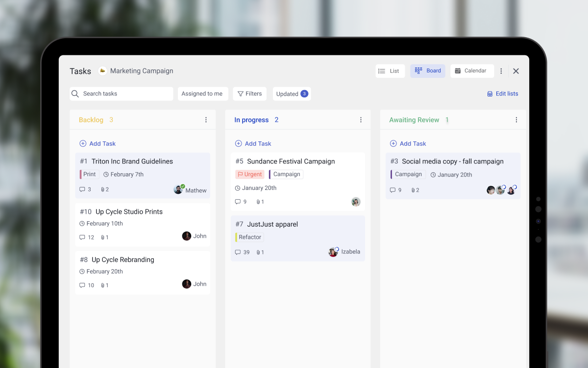
Task: Click Add Task under Awaiting Review
Action: click(408, 143)
